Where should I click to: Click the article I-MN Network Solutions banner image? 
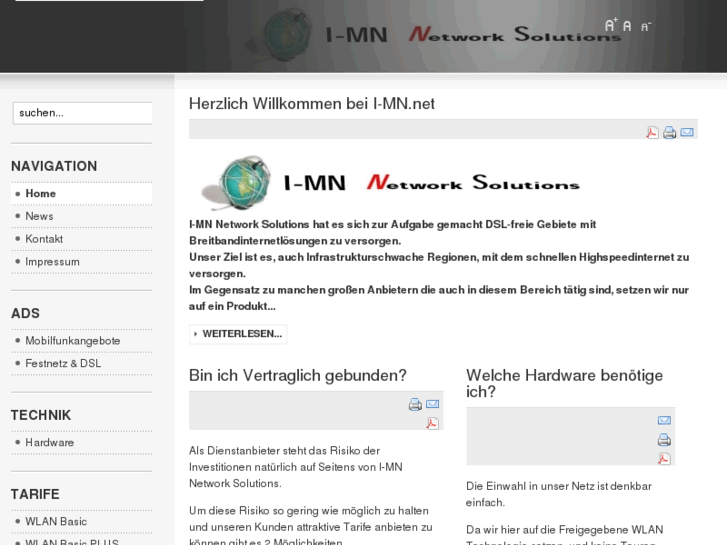[390, 183]
